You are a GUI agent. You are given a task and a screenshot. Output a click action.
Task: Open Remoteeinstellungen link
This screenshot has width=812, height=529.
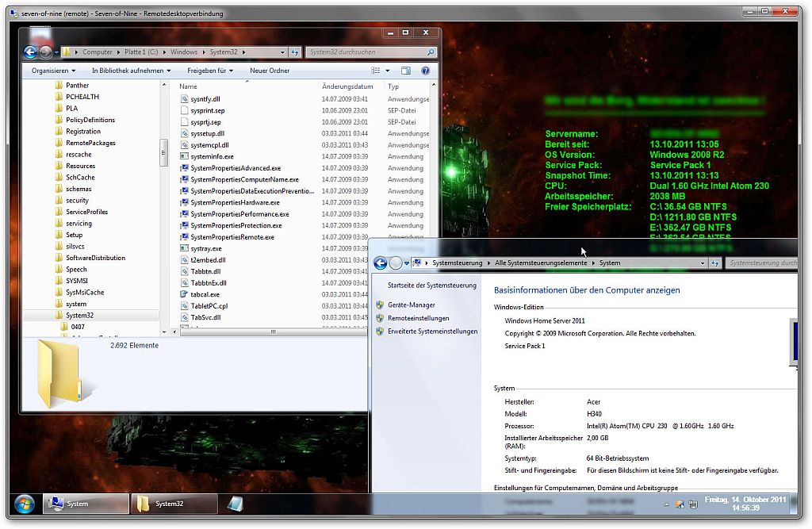click(x=419, y=318)
